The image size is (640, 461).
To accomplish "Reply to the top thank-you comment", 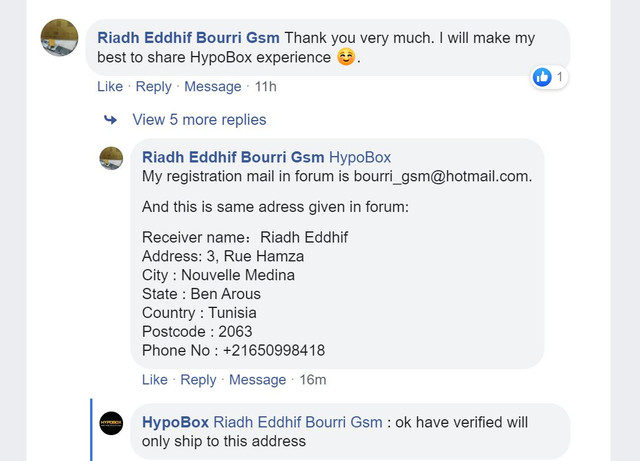I will click(153, 87).
